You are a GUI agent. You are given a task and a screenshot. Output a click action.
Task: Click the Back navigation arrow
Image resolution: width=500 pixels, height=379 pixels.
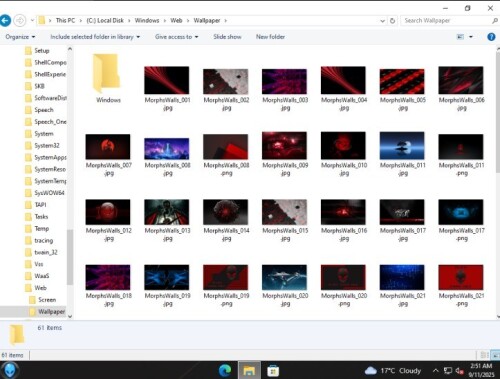click(5, 21)
